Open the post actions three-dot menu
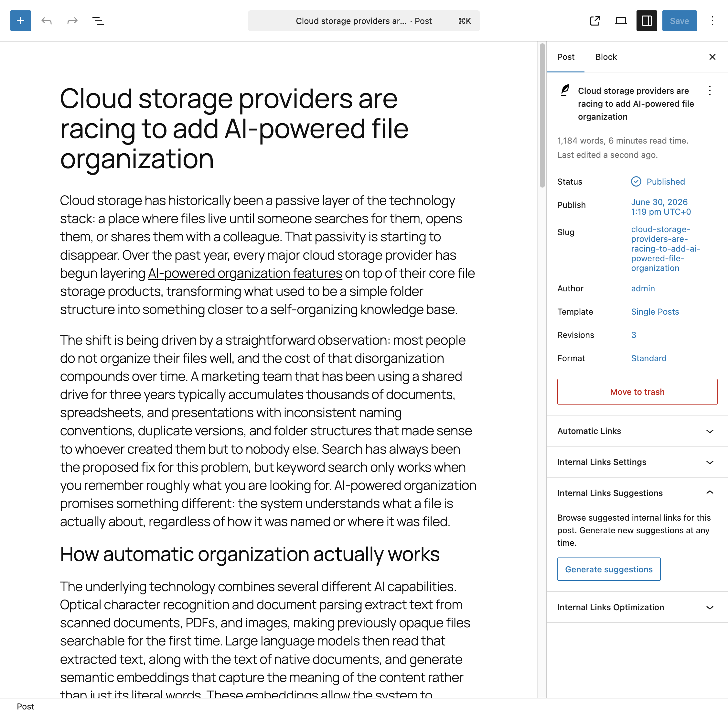This screenshot has width=728, height=714. coord(710,90)
